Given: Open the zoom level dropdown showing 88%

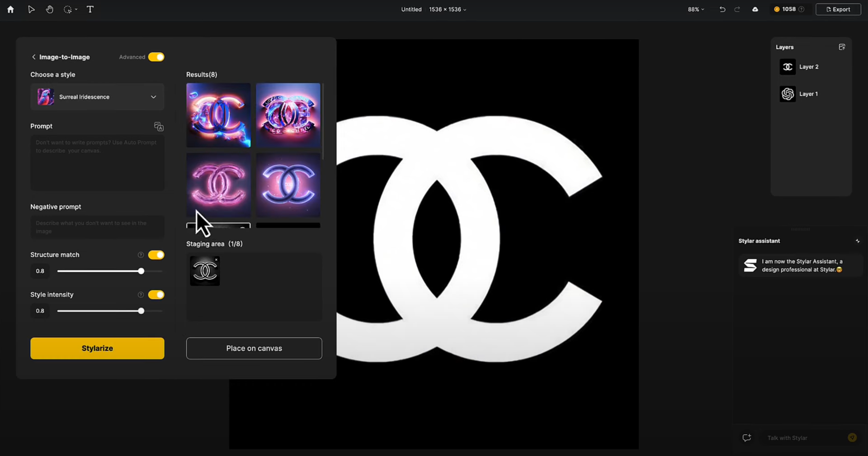Looking at the screenshot, I should tap(695, 9).
